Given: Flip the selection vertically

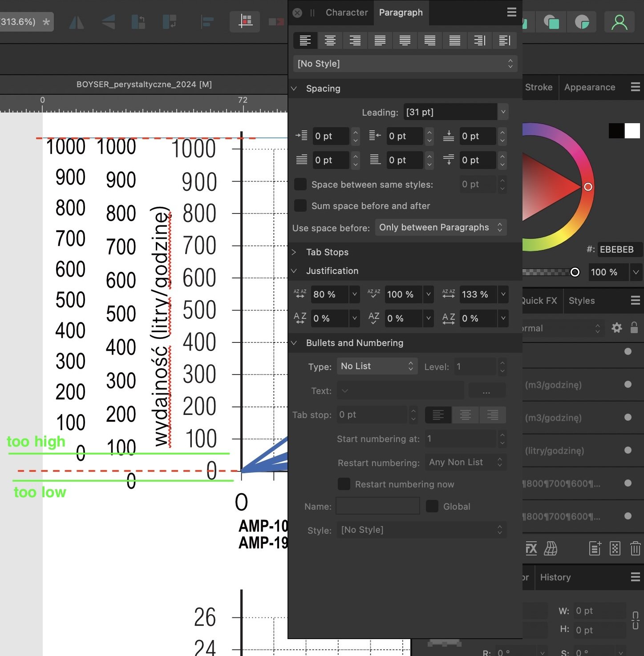Looking at the screenshot, I should (x=108, y=22).
